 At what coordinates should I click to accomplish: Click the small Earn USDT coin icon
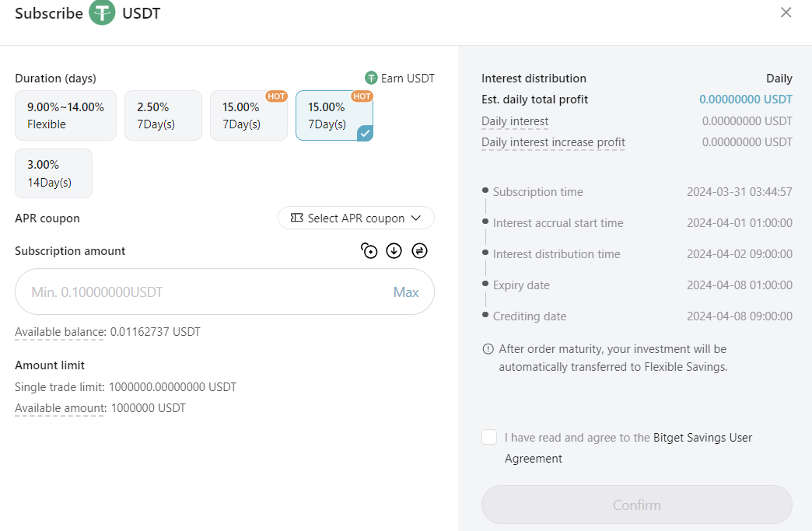(371, 79)
